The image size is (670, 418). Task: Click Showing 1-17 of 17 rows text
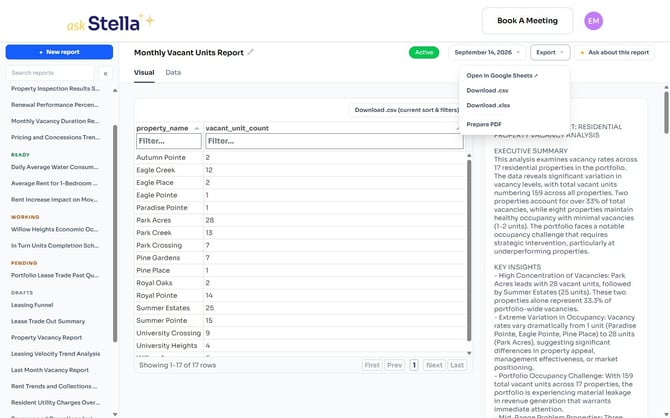177,365
